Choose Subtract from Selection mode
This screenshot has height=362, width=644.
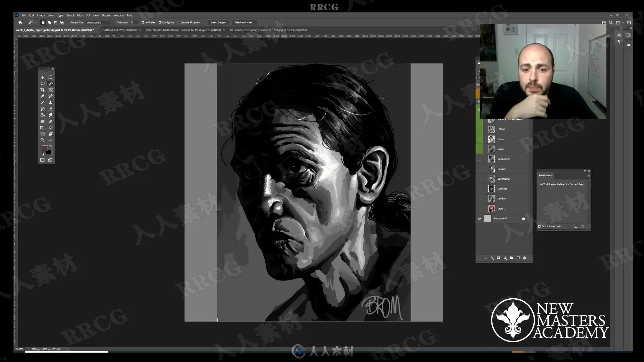coord(56,22)
